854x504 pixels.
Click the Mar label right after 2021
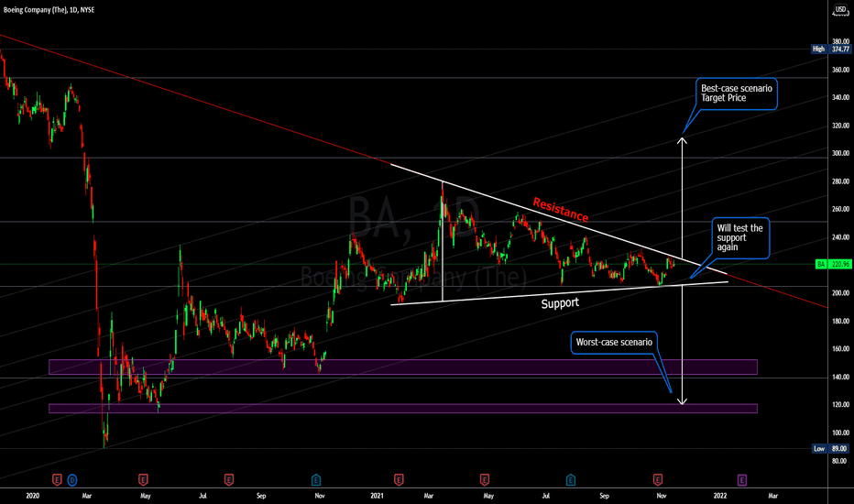tap(429, 496)
